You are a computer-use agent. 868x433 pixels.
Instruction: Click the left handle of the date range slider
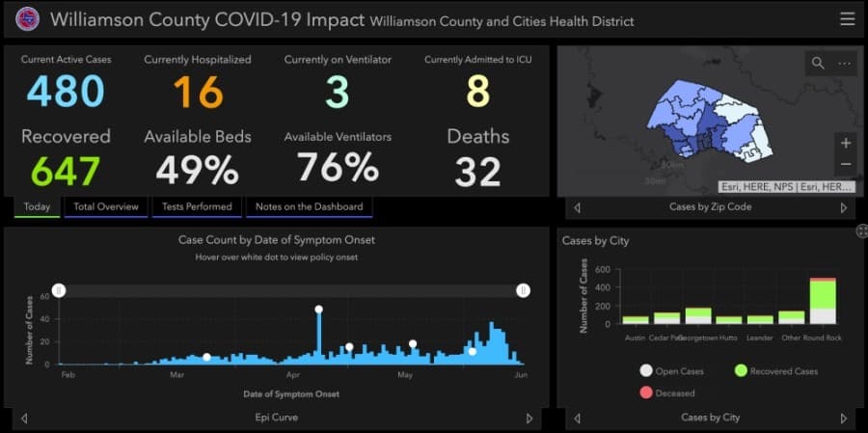[x=59, y=290]
